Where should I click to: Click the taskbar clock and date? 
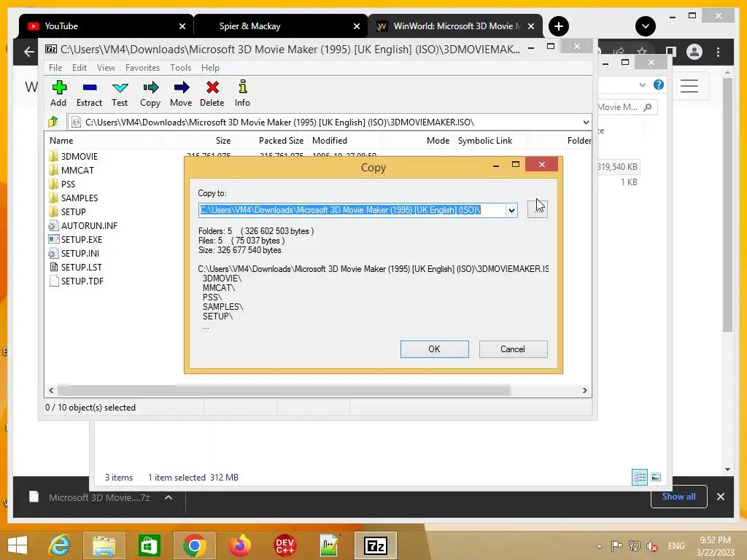715,545
